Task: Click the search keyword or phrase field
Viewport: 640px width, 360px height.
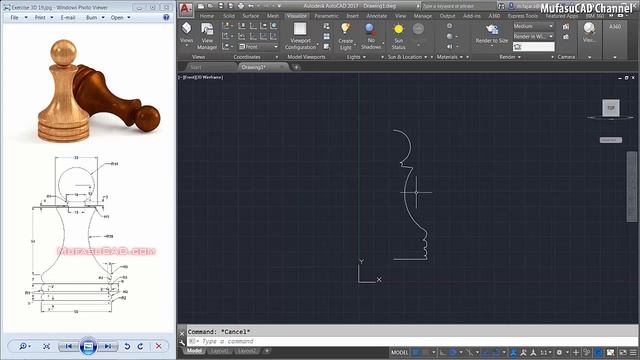Action: point(458,6)
